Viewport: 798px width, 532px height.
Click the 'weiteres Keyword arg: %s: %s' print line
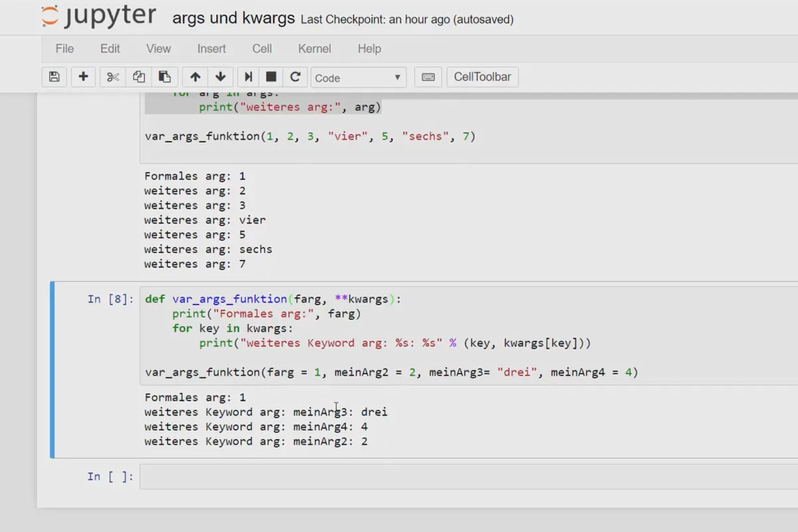tap(395, 343)
